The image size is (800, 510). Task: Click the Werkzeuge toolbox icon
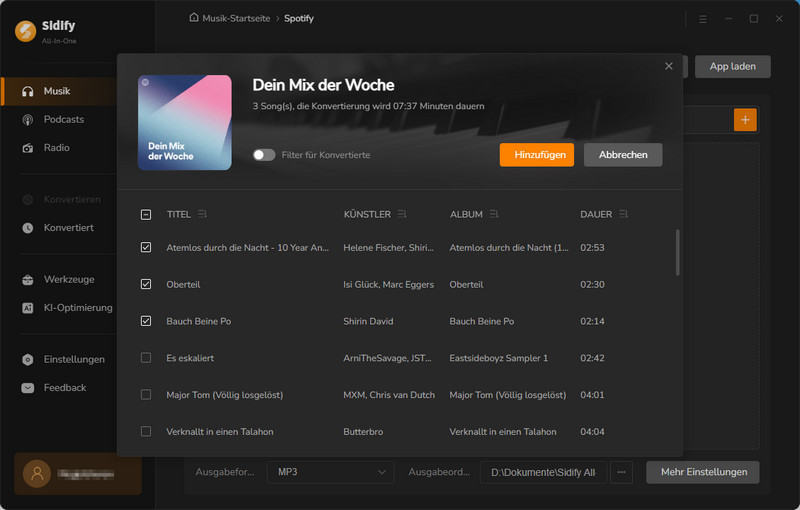pos(28,279)
